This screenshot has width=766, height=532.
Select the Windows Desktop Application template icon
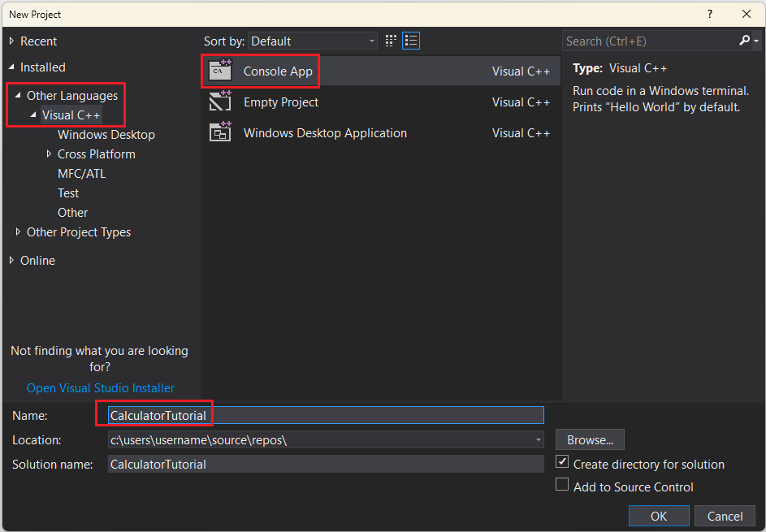(219, 132)
